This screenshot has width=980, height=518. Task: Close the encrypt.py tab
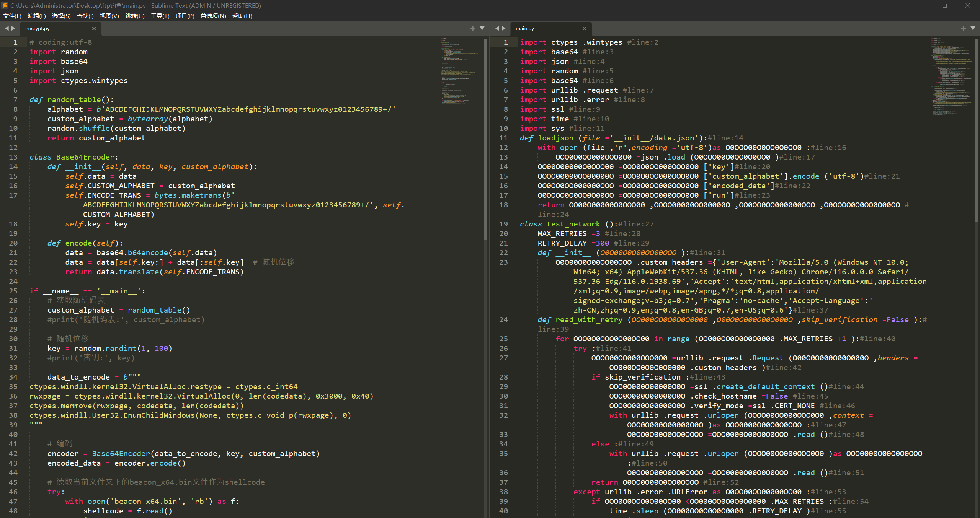[94, 29]
